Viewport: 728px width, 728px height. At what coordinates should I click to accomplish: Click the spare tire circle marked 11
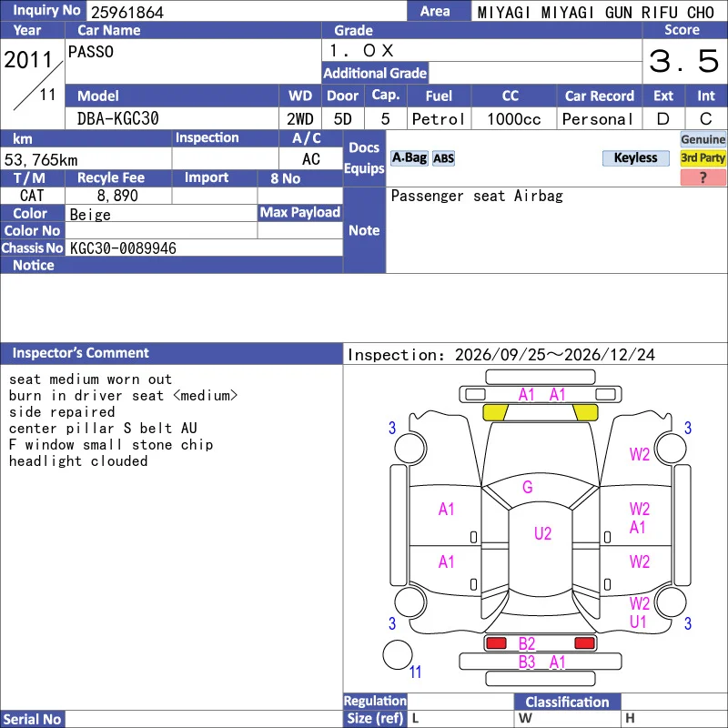398,655
